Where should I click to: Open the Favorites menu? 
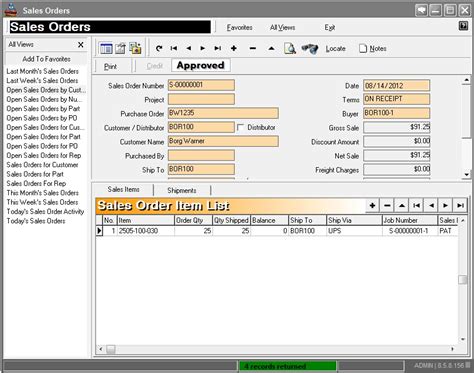[239, 28]
